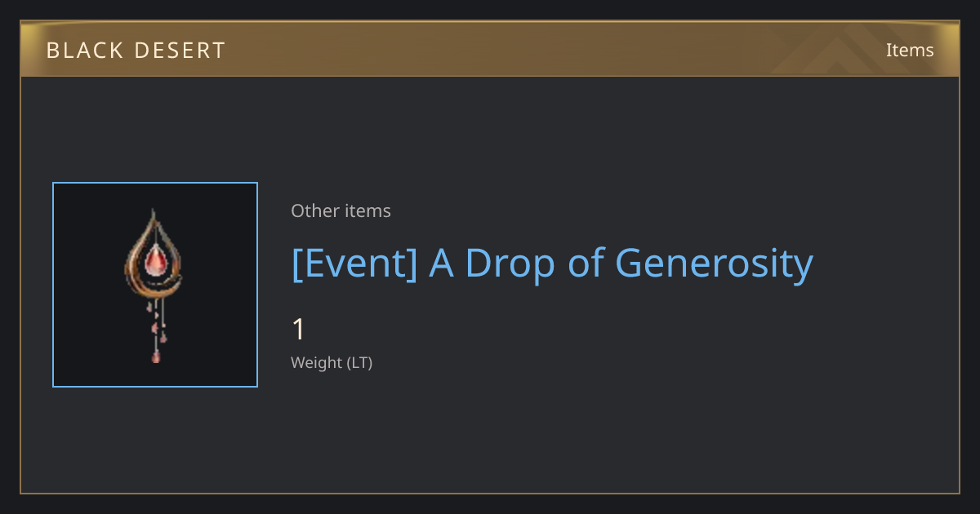The image size is (980, 514).
Task: Click the Weight (LT) label
Action: 332,363
